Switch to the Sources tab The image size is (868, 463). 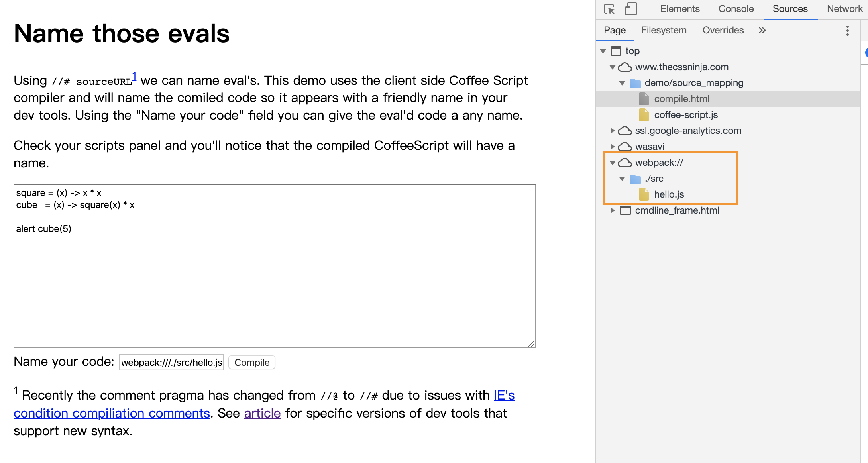[790, 9]
